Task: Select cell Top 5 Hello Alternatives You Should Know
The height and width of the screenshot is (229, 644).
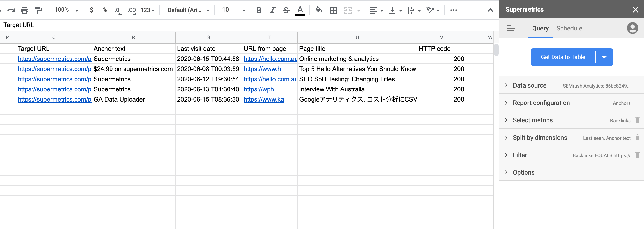Action: pyautogui.click(x=357, y=69)
